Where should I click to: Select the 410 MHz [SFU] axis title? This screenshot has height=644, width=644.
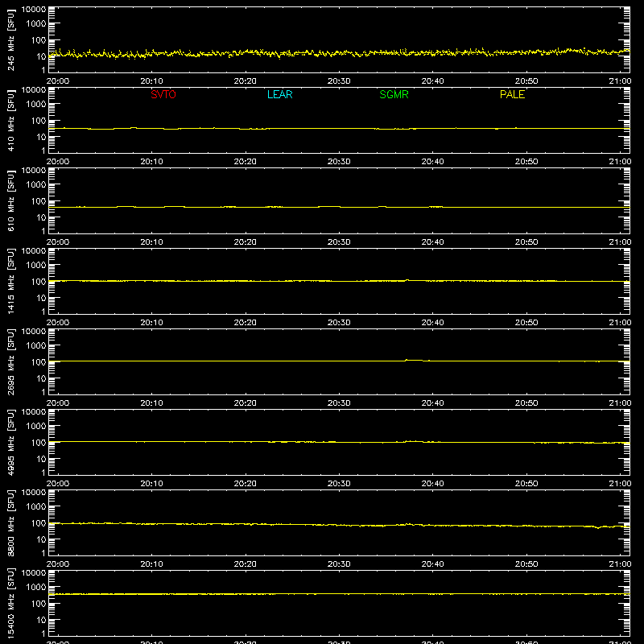tap(10, 120)
